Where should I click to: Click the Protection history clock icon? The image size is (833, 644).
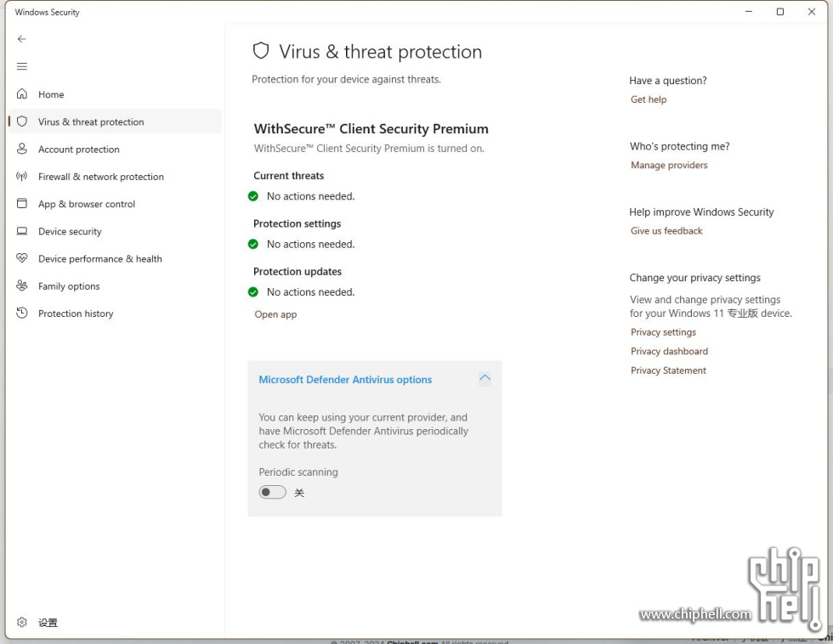pos(22,314)
